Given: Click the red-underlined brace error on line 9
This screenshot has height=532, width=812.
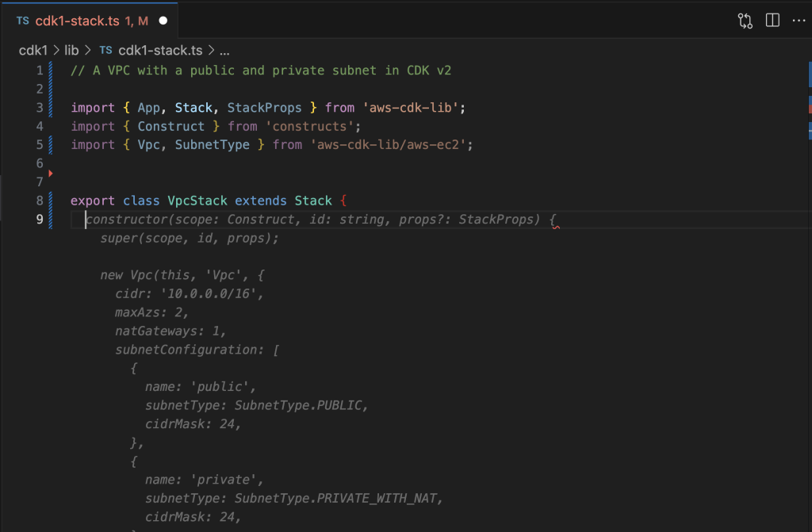Looking at the screenshot, I should tap(553, 220).
